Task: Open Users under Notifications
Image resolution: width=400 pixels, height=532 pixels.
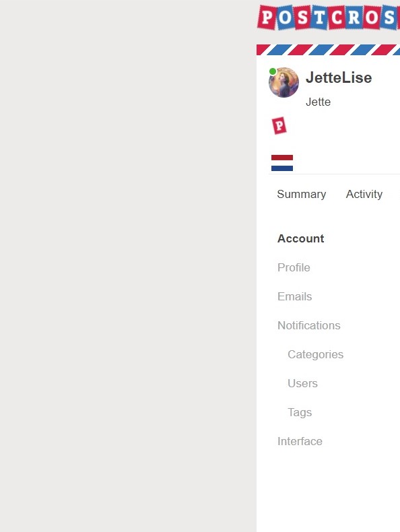Action: click(302, 383)
